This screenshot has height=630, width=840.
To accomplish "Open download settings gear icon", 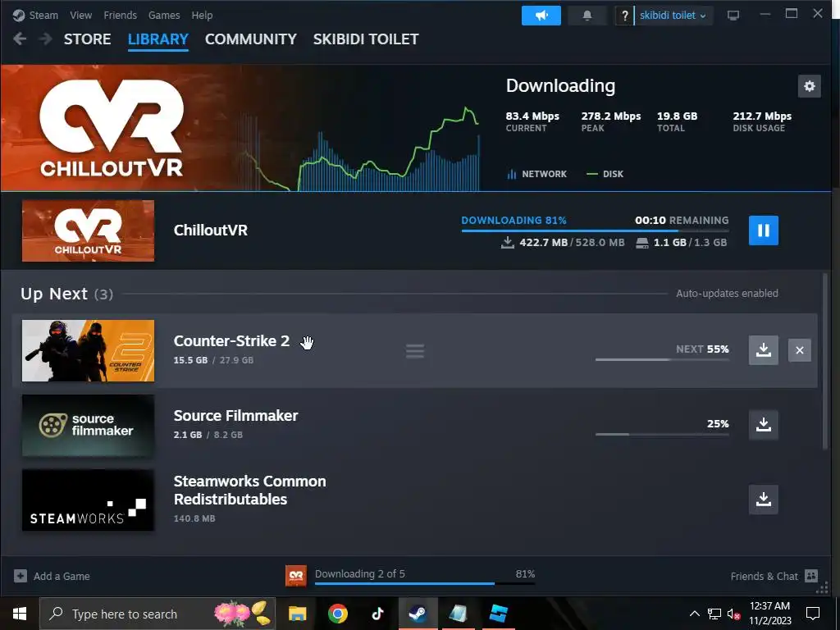I will tap(809, 86).
